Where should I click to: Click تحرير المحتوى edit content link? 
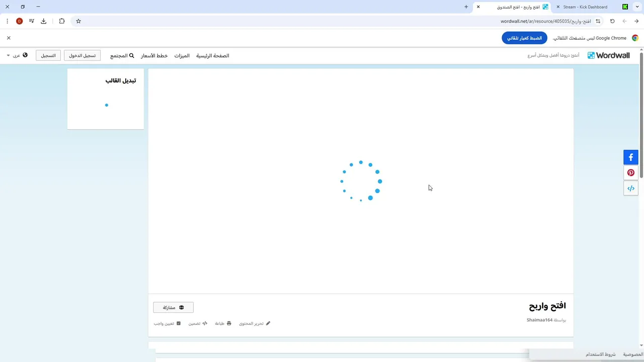point(255,323)
